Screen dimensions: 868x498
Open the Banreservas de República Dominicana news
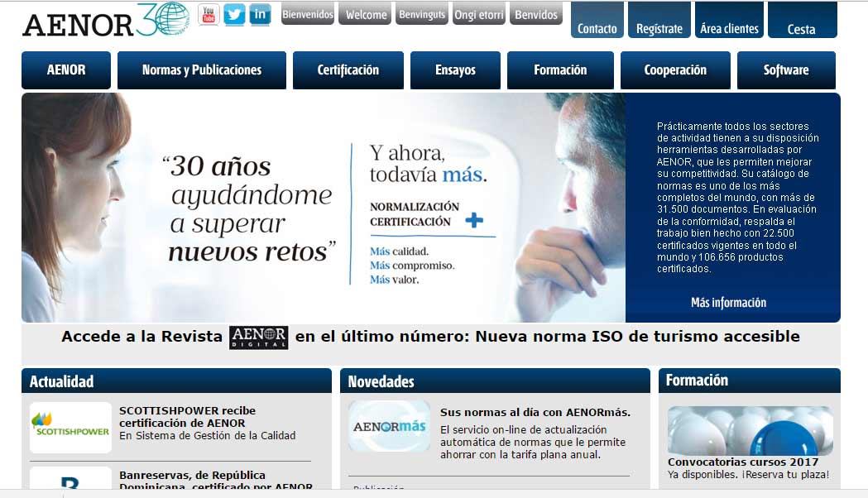(x=216, y=481)
